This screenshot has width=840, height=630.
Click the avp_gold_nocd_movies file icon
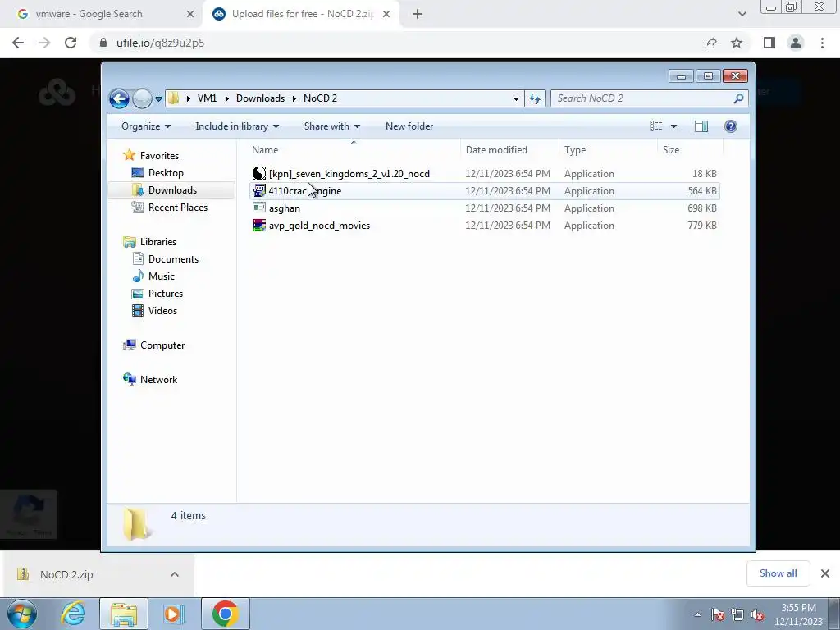tap(258, 225)
